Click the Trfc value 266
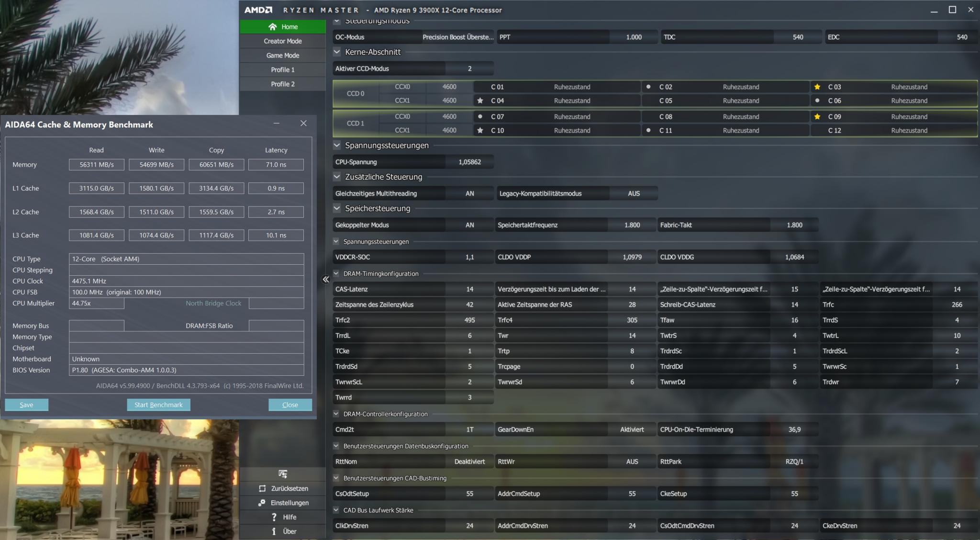Image resolution: width=980 pixels, height=540 pixels. coord(957,304)
